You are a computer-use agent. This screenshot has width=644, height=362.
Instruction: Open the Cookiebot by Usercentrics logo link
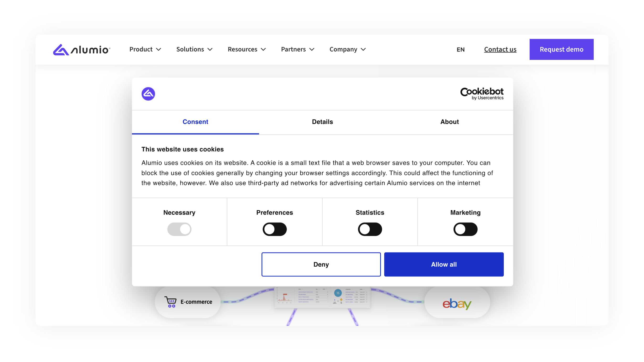point(482,94)
